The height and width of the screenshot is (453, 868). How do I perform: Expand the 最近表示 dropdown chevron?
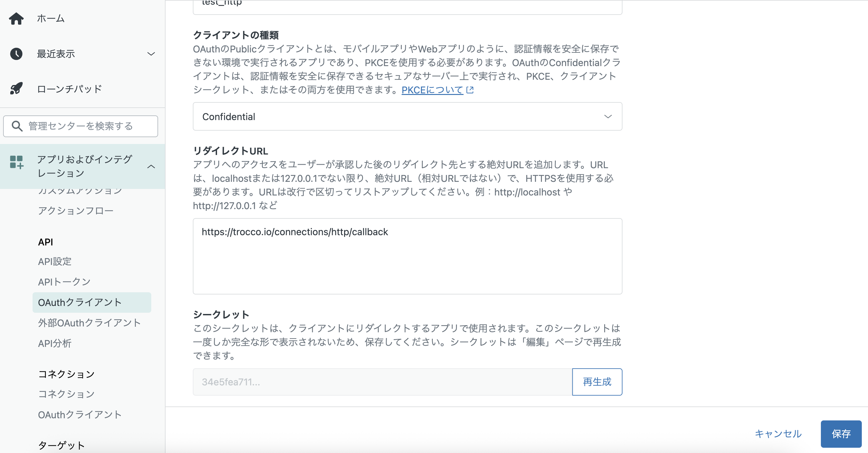(x=151, y=54)
